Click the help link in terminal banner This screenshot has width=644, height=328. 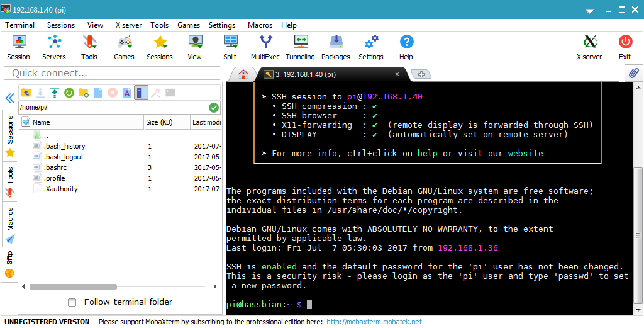click(x=427, y=153)
